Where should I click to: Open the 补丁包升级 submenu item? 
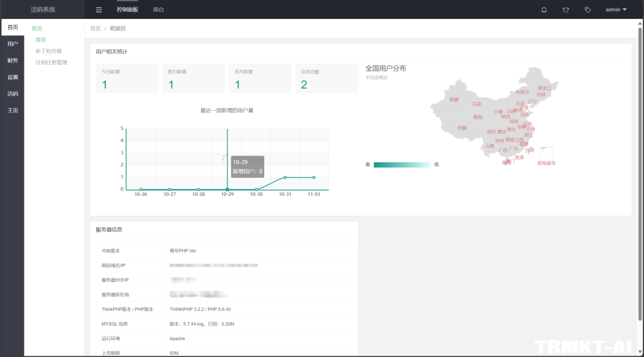48,51
